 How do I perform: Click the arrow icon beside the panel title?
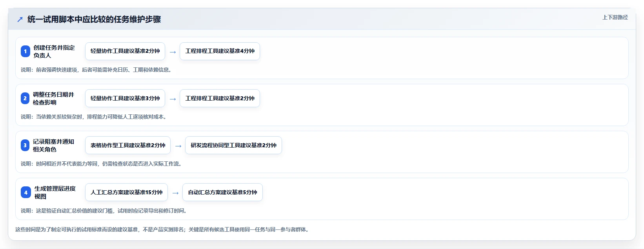[20, 19]
